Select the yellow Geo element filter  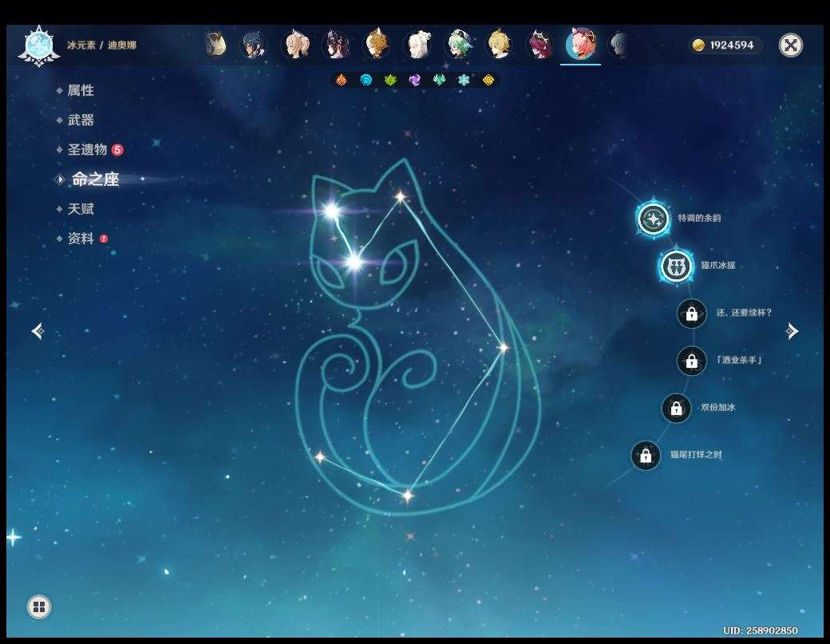pos(488,80)
